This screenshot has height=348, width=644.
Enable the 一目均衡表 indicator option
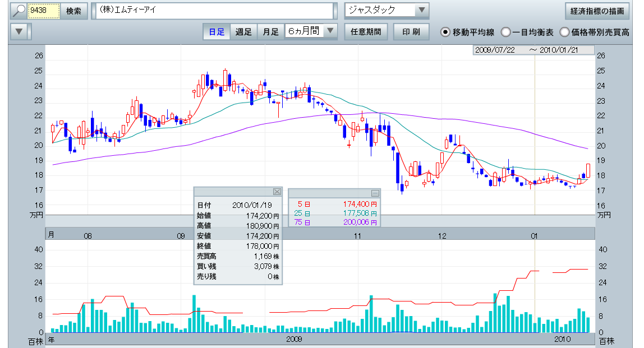tap(505, 32)
